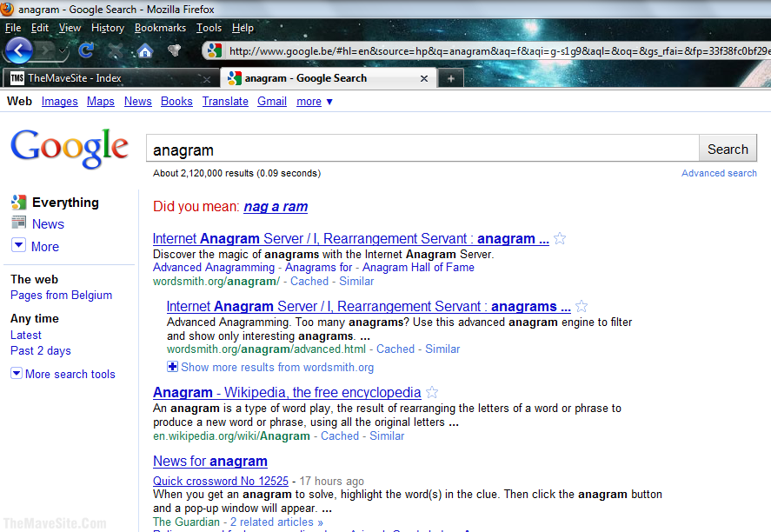This screenshot has height=532, width=771.
Task: Open Similar link for advanced.html result
Action: (442, 349)
